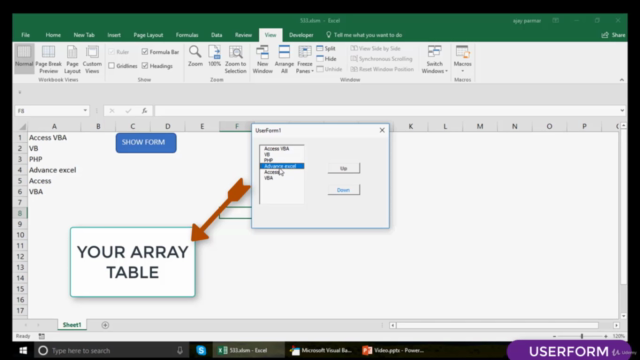Screen dimensions: 640x360
Task: Click macro recording icon in status bar
Action: pos(42,336)
